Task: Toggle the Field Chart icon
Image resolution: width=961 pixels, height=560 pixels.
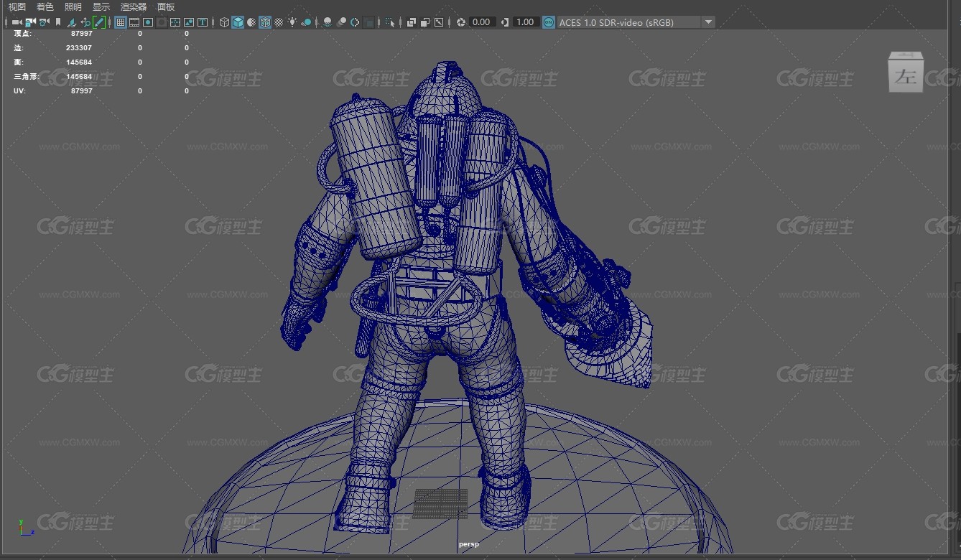Action: point(175,22)
